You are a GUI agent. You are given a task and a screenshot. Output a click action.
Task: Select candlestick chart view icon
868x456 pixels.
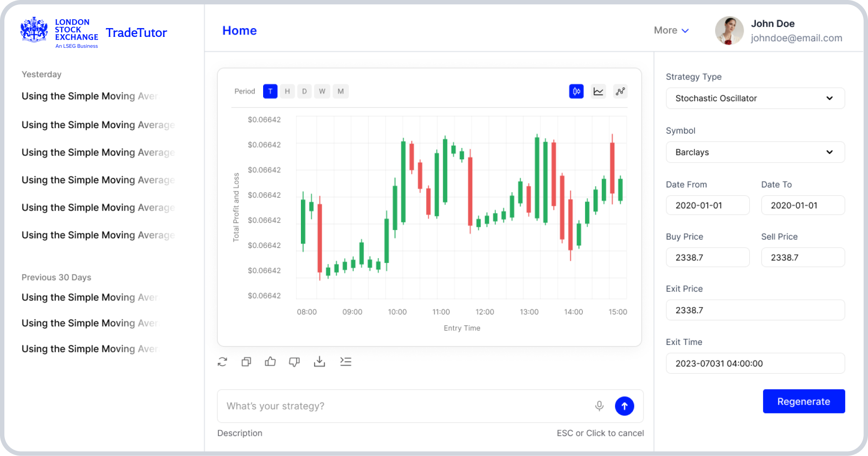point(576,91)
